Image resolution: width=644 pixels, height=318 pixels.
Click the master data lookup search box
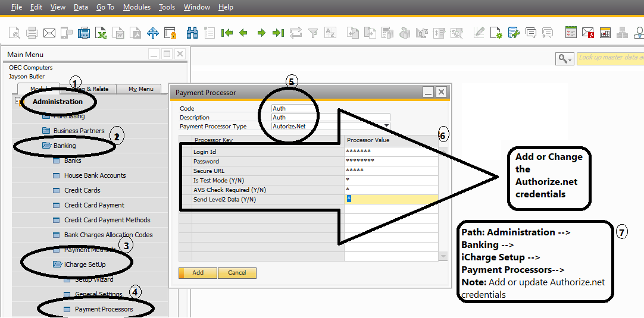click(x=610, y=58)
